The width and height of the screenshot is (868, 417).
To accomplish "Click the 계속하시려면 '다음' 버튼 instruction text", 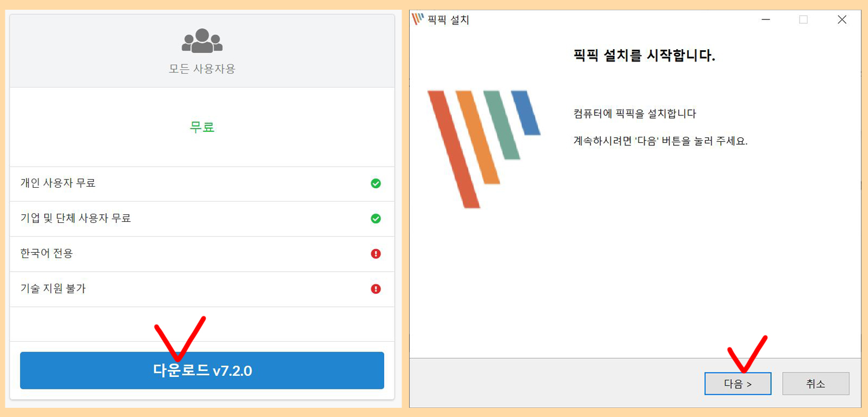I will click(x=660, y=141).
